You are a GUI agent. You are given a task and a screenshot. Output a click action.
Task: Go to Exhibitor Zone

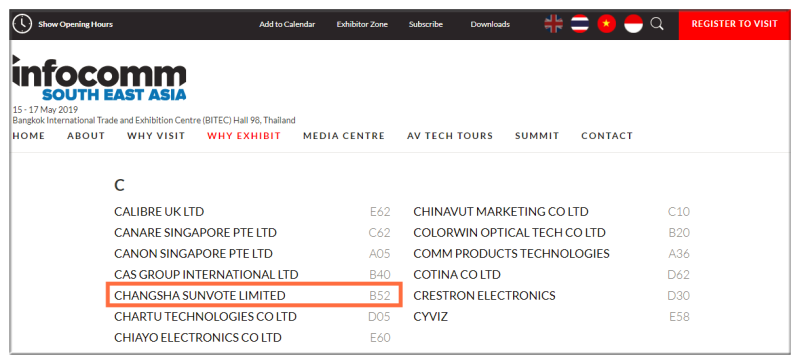[x=362, y=24]
